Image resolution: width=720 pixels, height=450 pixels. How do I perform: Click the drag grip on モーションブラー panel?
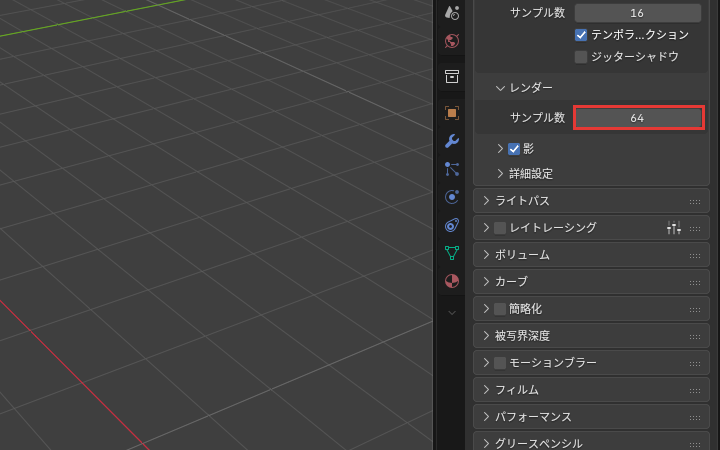pos(695,364)
